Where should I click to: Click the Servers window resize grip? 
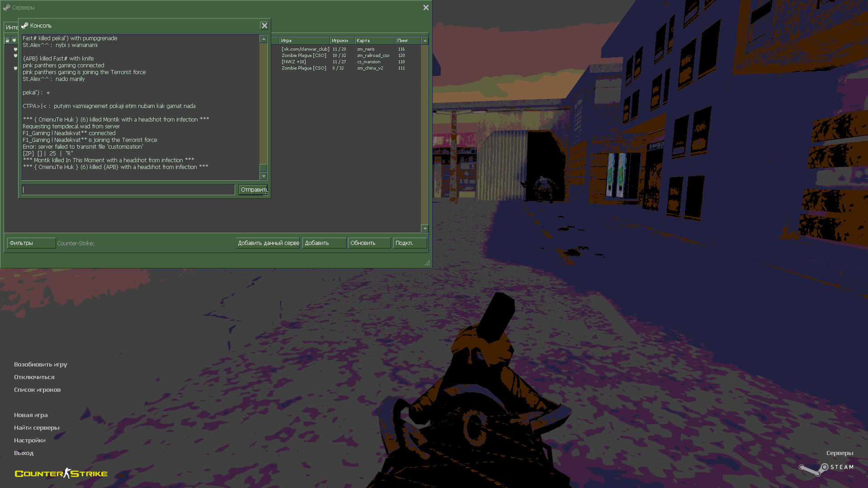(427, 263)
